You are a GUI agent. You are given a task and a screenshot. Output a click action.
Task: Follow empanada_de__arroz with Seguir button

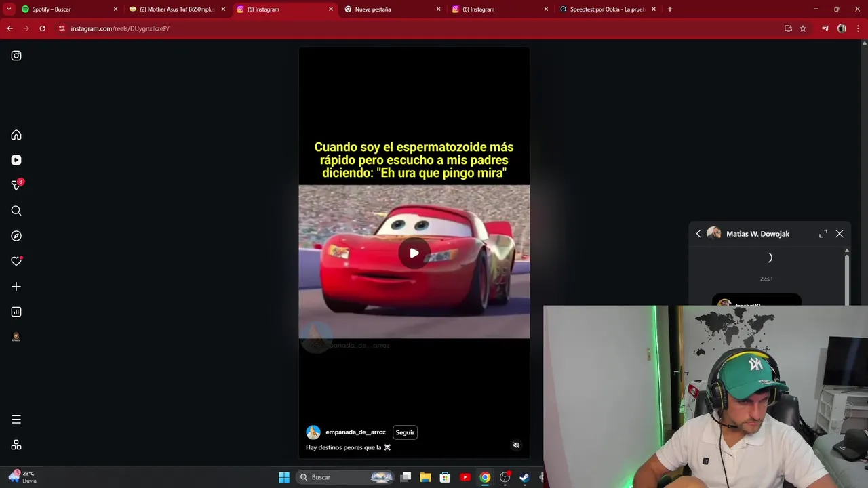click(x=405, y=432)
